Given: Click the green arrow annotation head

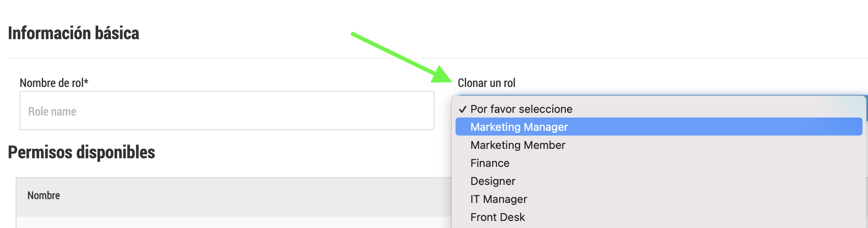Looking at the screenshot, I should (442, 74).
